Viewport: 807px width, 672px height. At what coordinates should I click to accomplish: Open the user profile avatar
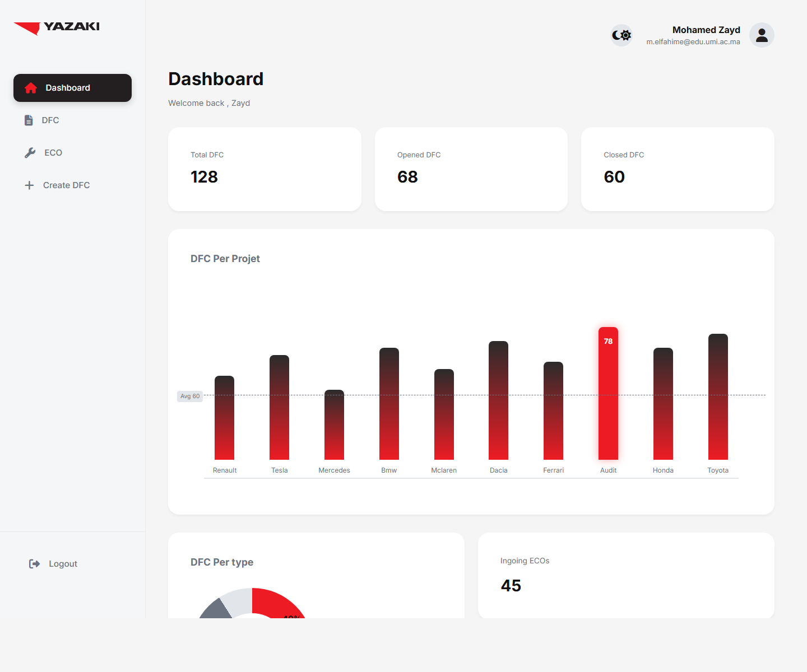click(762, 35)
